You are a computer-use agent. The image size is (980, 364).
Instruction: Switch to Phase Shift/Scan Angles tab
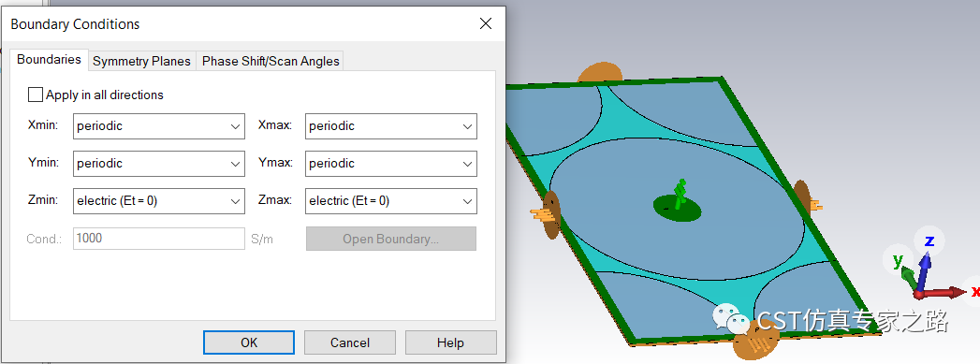[x=271, y=61]
